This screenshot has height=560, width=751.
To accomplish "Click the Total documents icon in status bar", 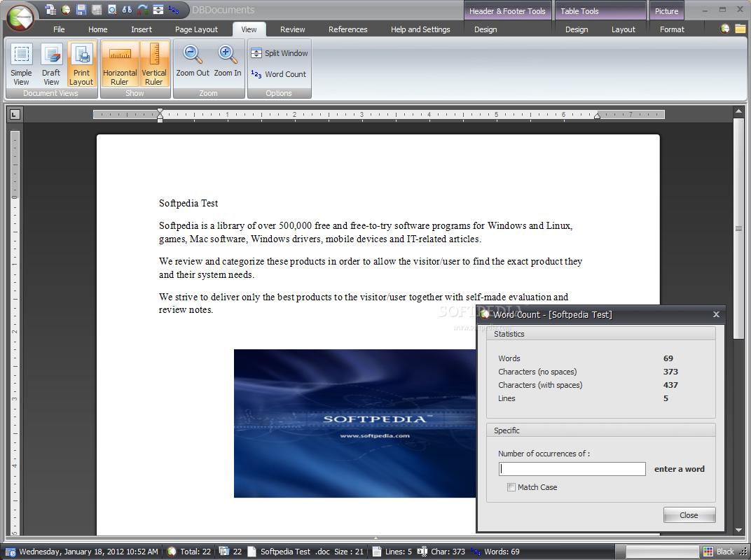I will point(172,552).
